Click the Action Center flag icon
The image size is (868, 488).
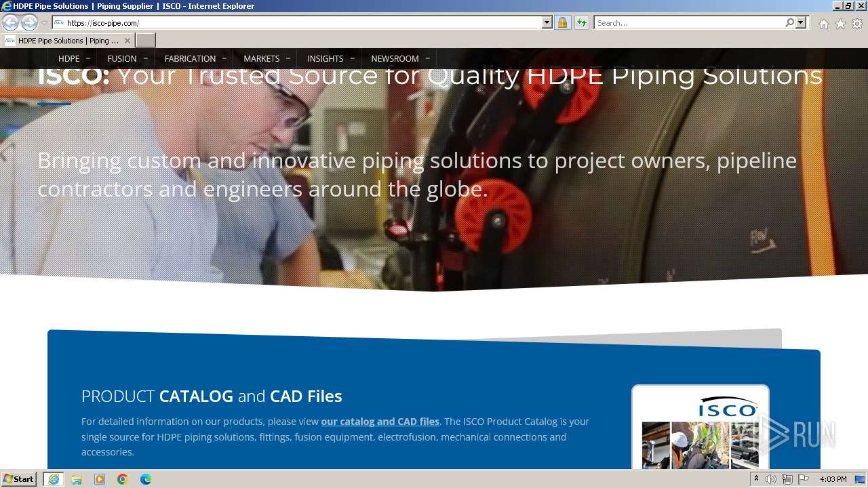click(x=804, y=479)
